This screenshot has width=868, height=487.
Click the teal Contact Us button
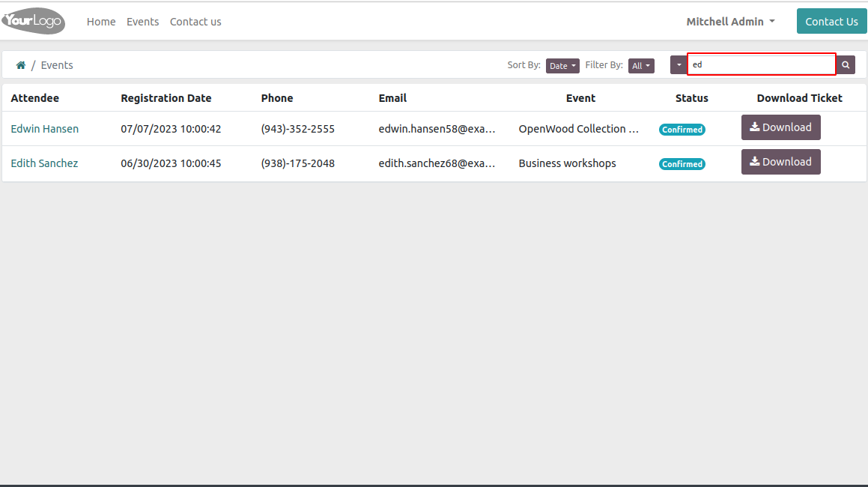pos(831,22)
